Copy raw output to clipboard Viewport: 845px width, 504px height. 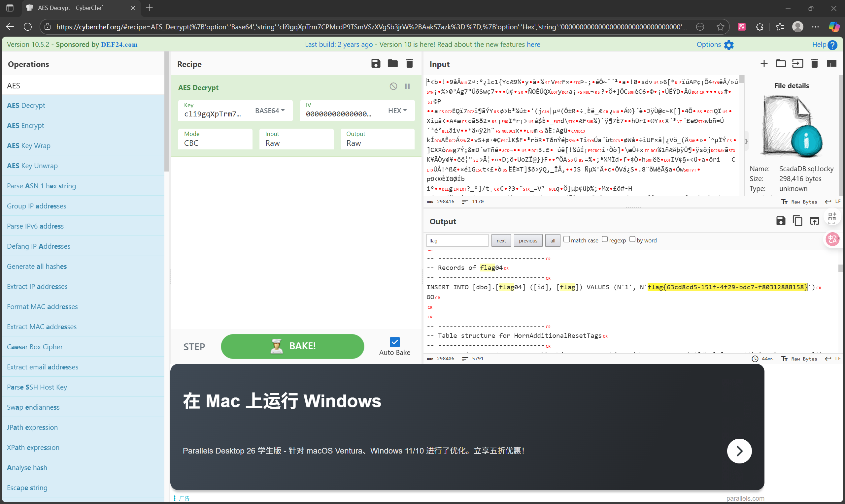pyautogui.click(x=797, y=221)
